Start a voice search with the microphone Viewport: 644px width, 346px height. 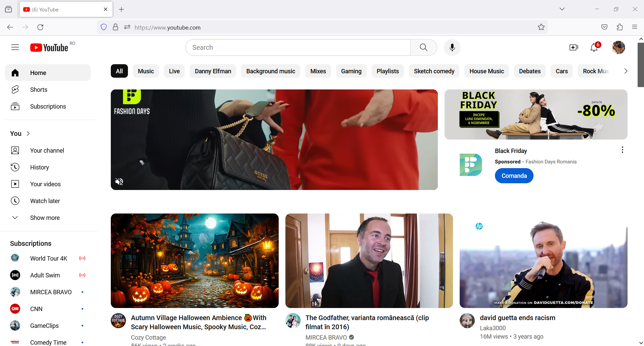point(452,47)
